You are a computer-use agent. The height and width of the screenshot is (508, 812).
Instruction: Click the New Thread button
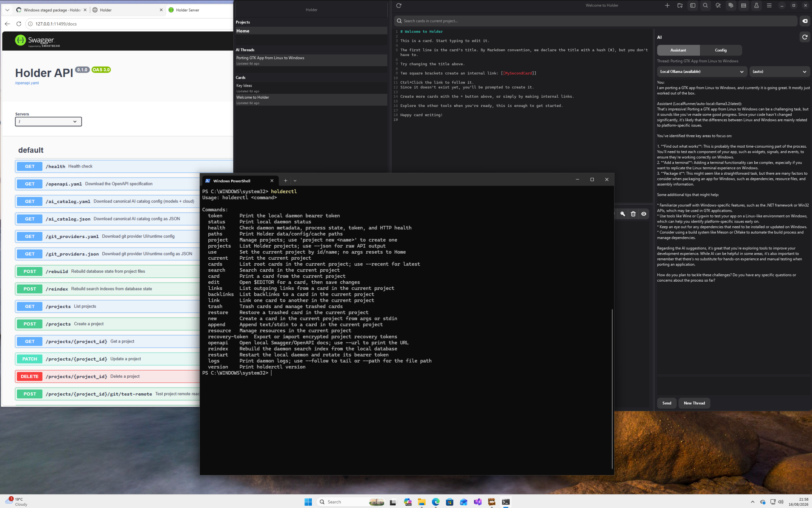(x=694, y=403)
